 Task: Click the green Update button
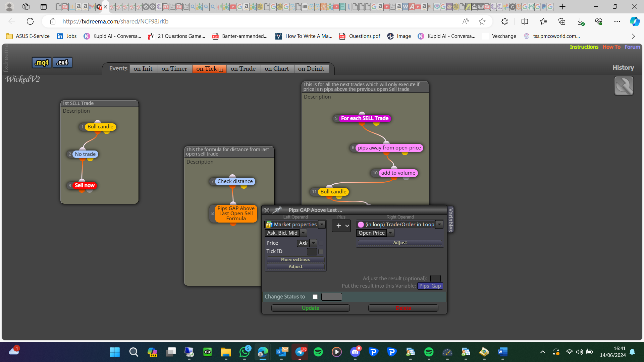pyautogui.click(x=311, y=308)
